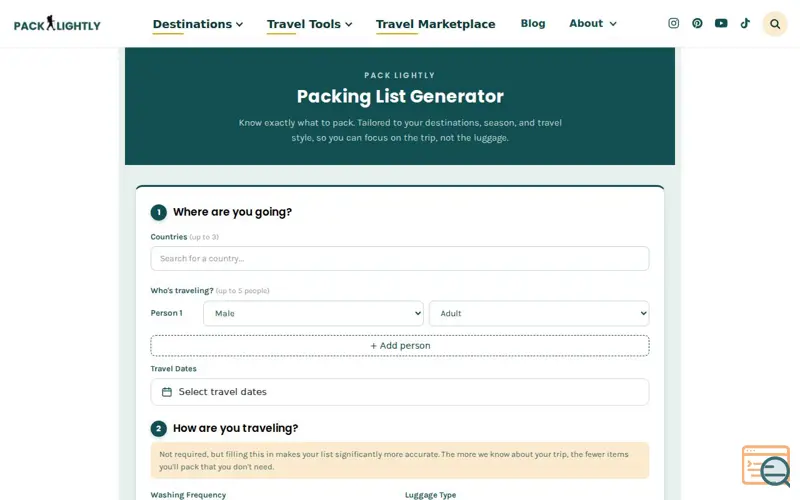
Task: Click the Person 1 label
Action: [166, 313]
